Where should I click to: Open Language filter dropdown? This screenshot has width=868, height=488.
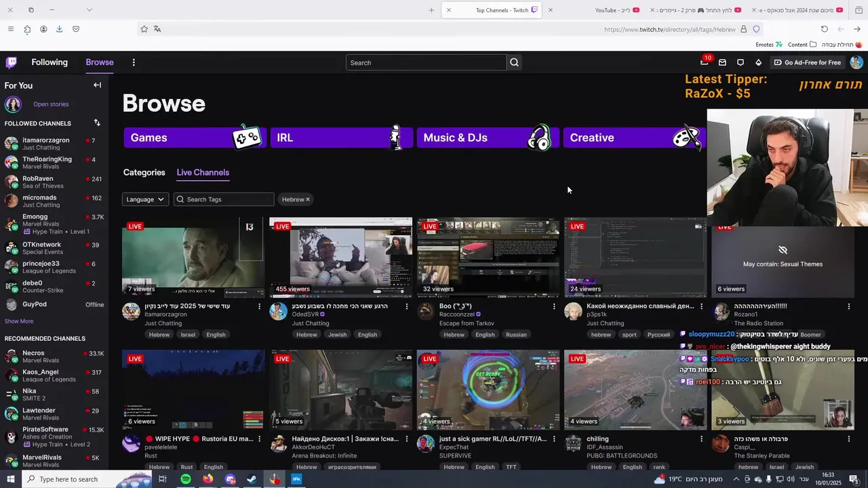click(145, 199)
